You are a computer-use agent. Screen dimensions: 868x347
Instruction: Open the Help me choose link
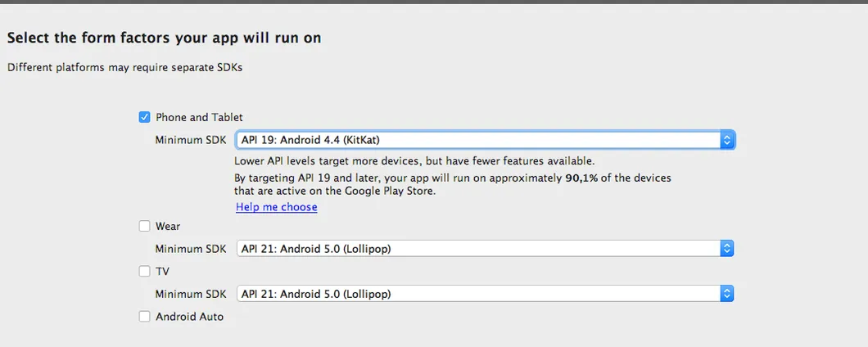(x=276, y=207)
